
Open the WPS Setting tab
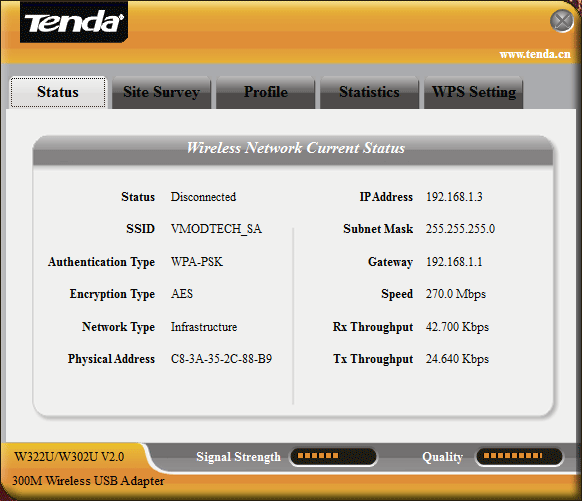[x=474, y=92]
